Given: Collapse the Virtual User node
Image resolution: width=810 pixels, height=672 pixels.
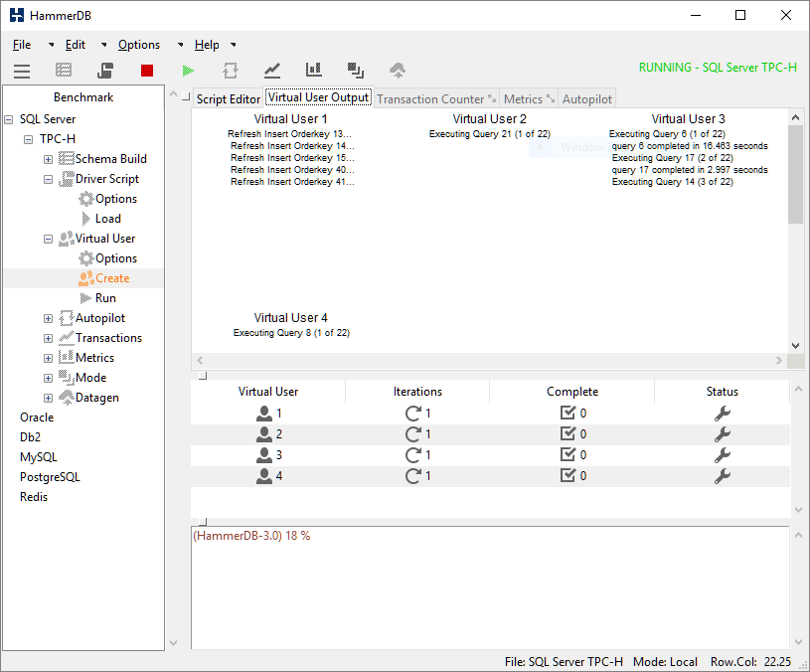Looking at the screenshot, I should 48,240.
